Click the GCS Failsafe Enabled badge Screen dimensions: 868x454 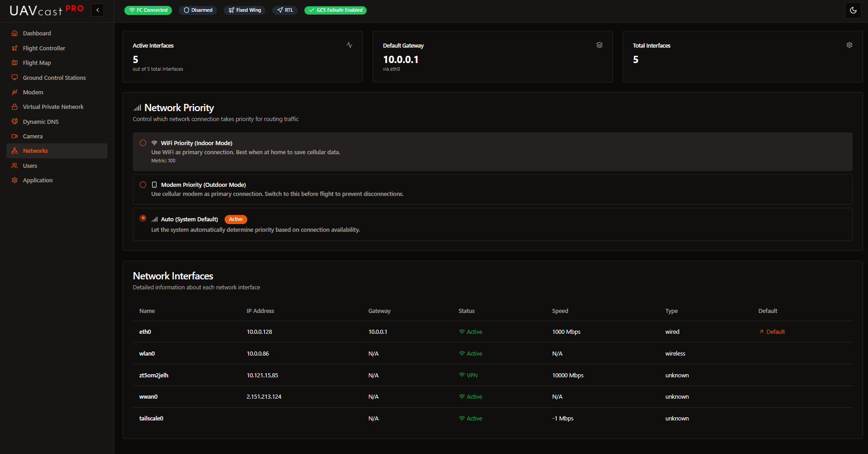[x=335, y=10]
